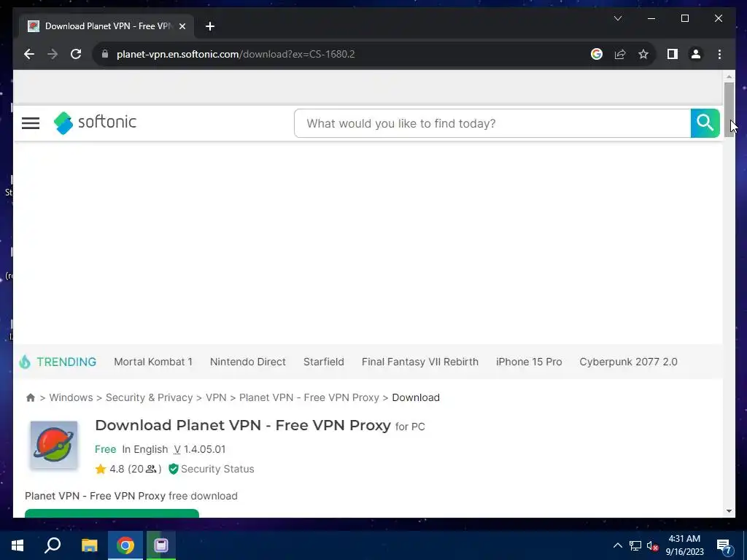Screen dimensions: 747x560
Task: Click the rating star icon
Action: (101, 469)
